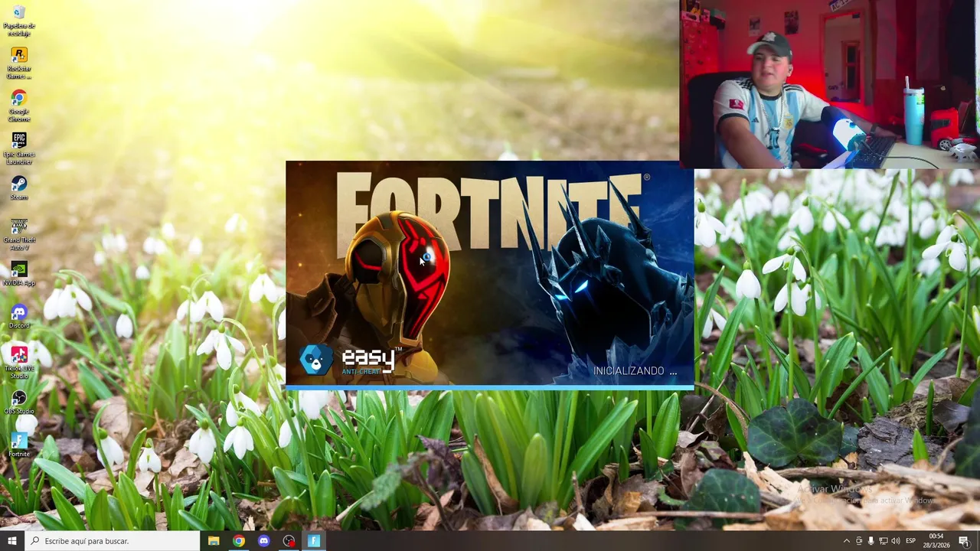Open the Windows Start menu
The height and width of the screenshot is (551, 980).
pos(12,541)
